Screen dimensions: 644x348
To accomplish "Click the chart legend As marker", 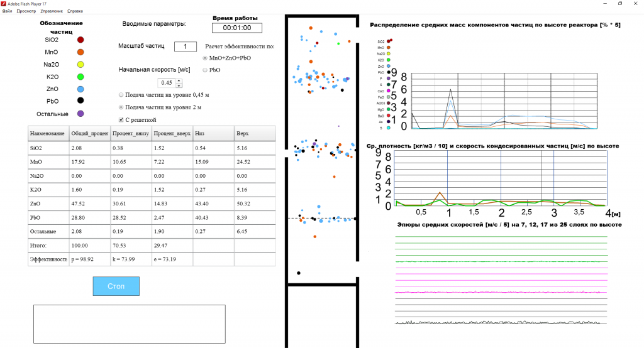I will click(389, 122).
